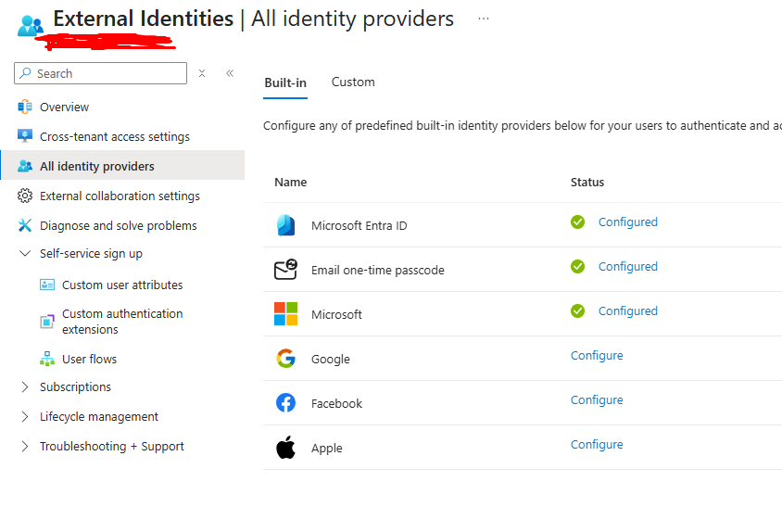Click the Cross-tenant access settings icon
The image size is (782, 532).
pos(25,136)
